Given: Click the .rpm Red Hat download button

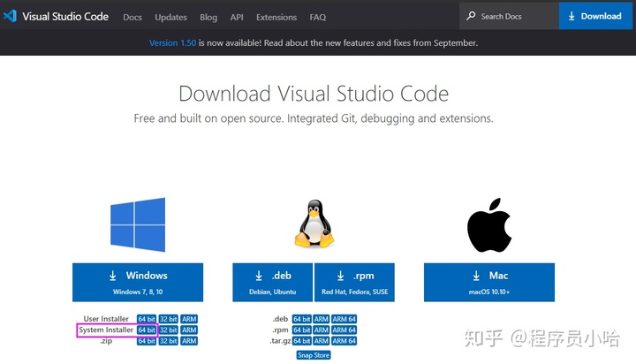Looking at the screenshot, I should coord(354,282).
